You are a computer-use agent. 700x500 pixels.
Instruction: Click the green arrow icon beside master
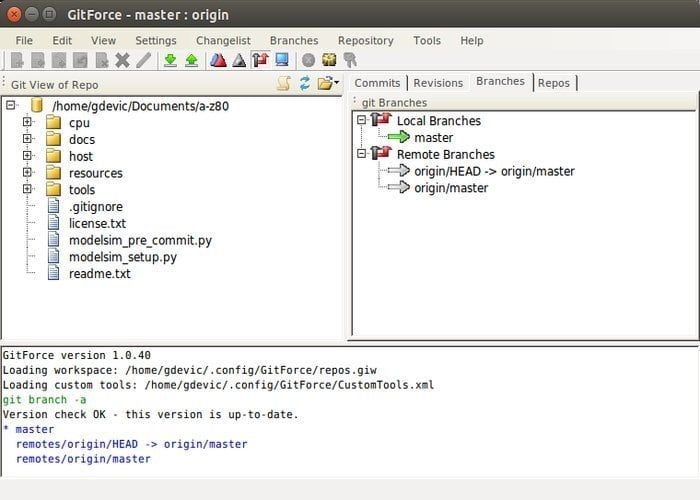click(399, 137)
